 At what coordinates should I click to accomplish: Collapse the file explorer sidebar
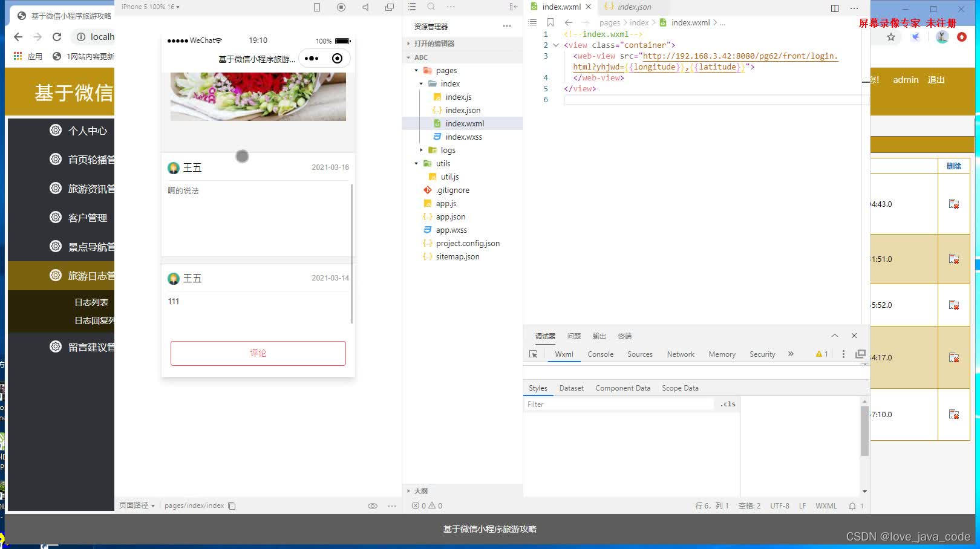pos(514,7)
